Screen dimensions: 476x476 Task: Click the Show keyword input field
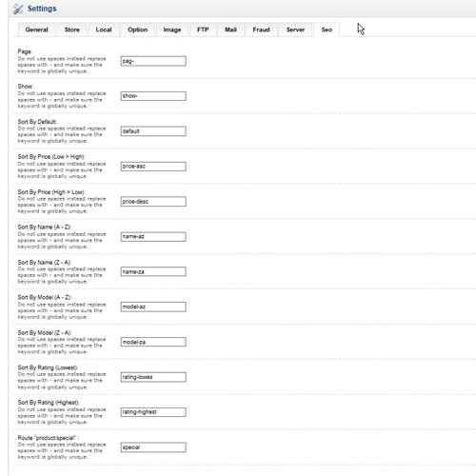pyautogui.click(x=153, y=96)
